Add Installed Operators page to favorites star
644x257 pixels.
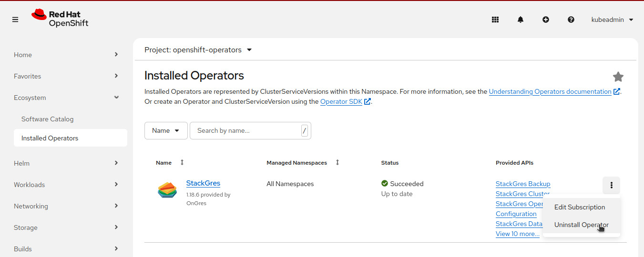pyautogui.click(x=618, y=77)
